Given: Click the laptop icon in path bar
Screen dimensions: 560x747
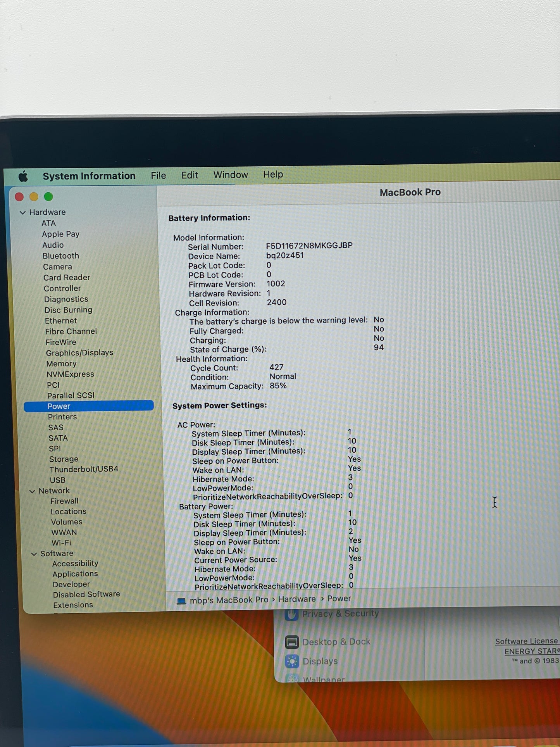Looking at the screenshot, I should (181, 601).
